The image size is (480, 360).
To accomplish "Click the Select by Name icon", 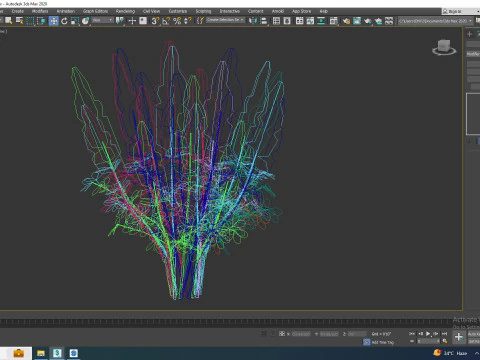I will (19, 21).
